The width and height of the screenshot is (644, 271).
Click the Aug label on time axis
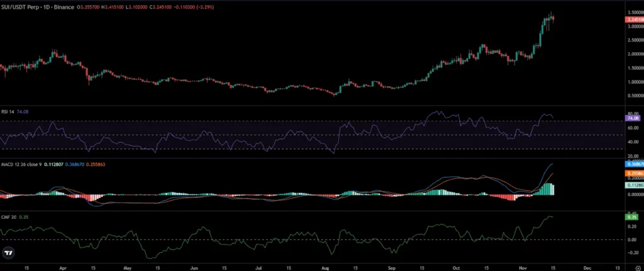(326, 267)
